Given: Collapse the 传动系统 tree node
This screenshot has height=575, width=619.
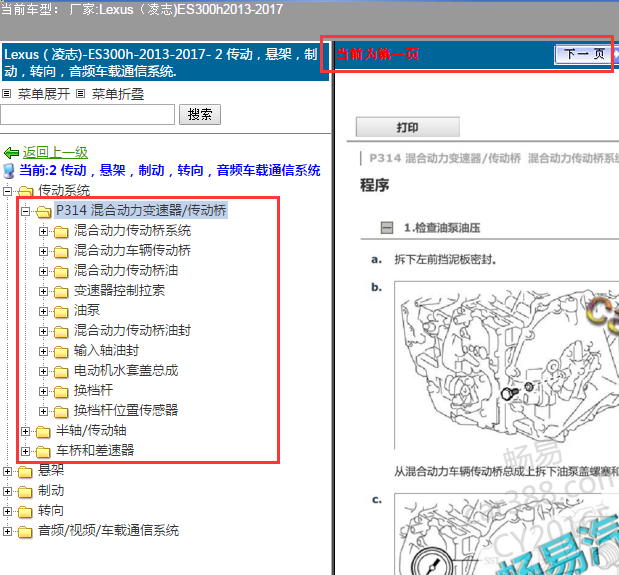Looking at the screenshot, I should coord(7,191).
